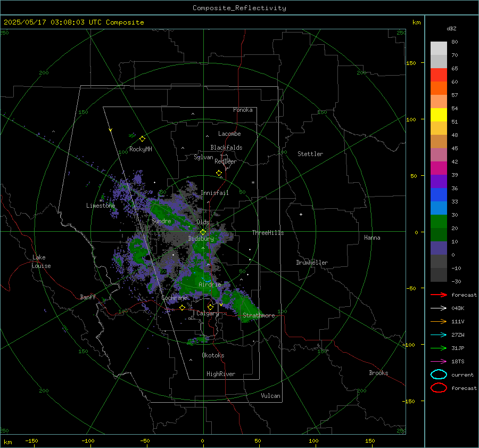Click the Innisfail city label
This screenshot has height=448, width=479.
pyautogui.click(x=214, y=193)
